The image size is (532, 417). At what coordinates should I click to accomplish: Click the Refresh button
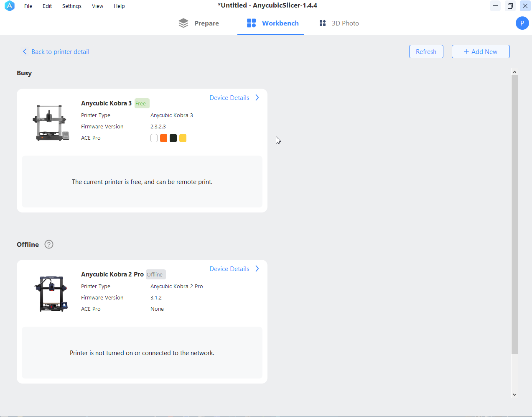(426, 51)
